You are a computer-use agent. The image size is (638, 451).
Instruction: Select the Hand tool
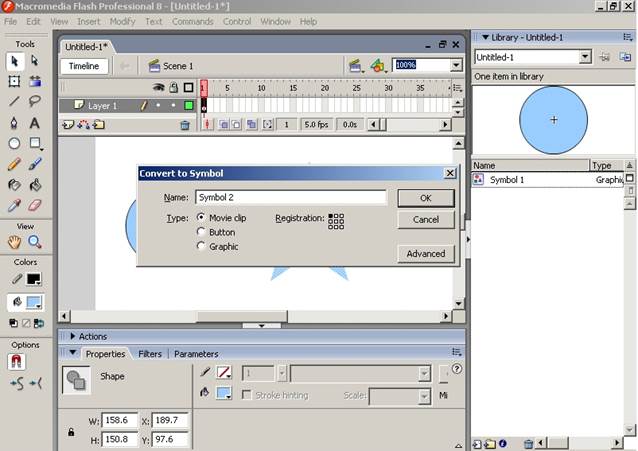tap(15, 242)
